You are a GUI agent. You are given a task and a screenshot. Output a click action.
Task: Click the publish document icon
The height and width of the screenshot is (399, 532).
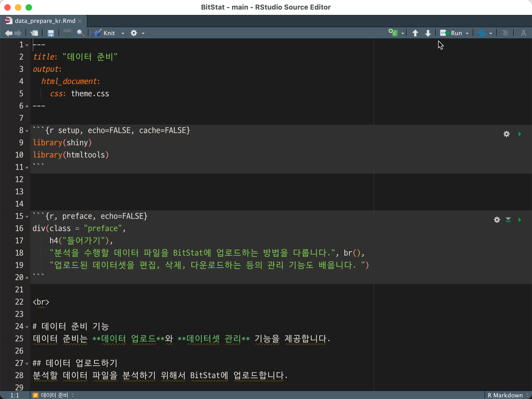point(482,33)
